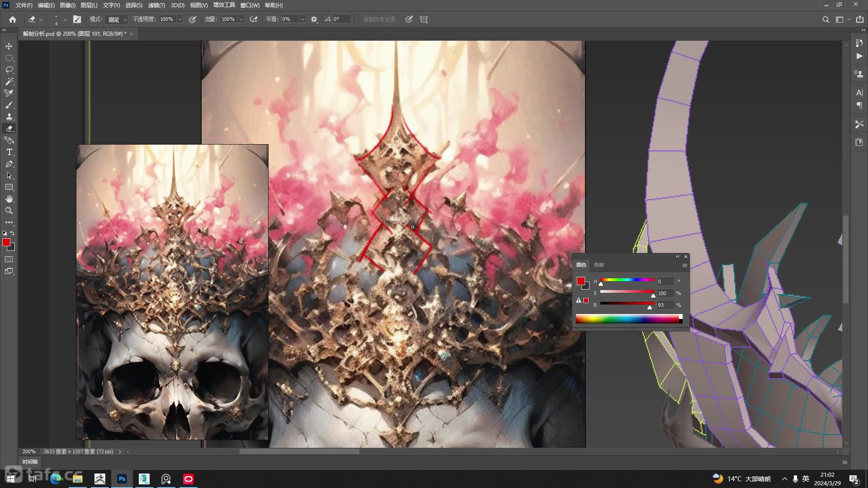Toggle pressure for opacity
The width and height of the screenshot is (868, 488).
coord(193,19)
